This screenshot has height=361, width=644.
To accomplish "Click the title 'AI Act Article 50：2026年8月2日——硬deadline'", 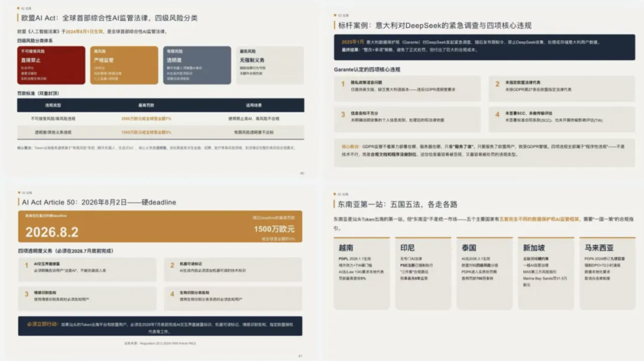I will pyautogui.click(x=99, y=202).
